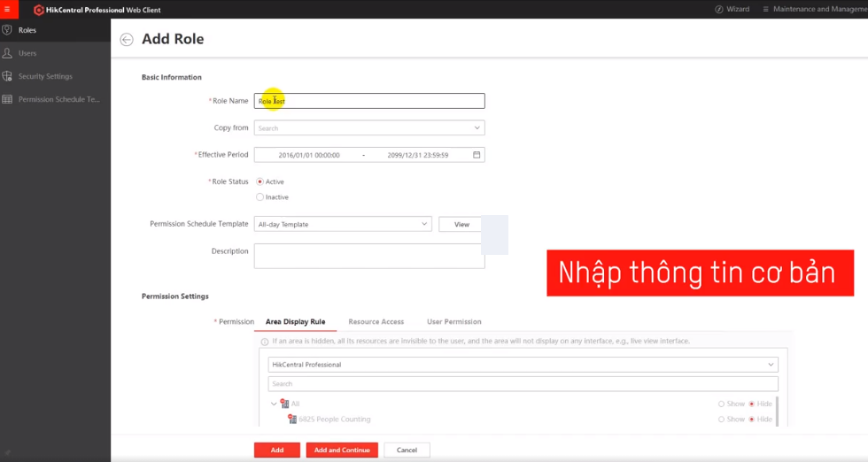Open the red hamburger menu icon
Viewport: 868px width, 462px height.
pyautogui.click(x=7, y=10)
